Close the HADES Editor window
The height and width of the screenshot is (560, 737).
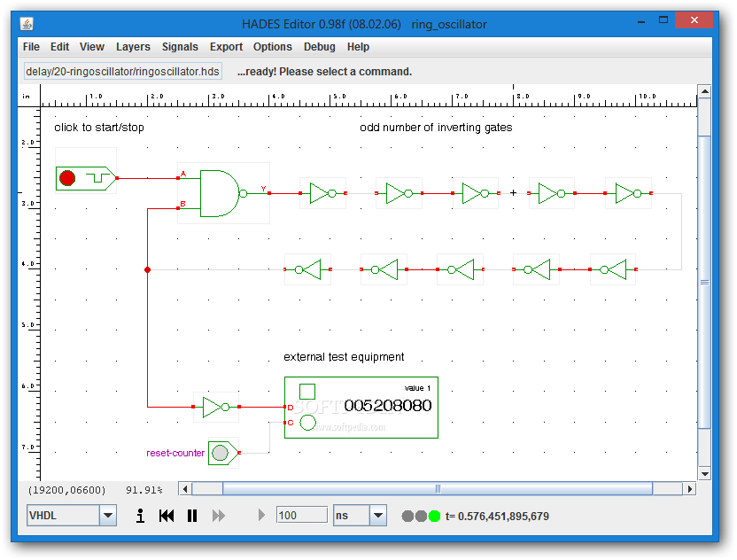click(694, 20)
